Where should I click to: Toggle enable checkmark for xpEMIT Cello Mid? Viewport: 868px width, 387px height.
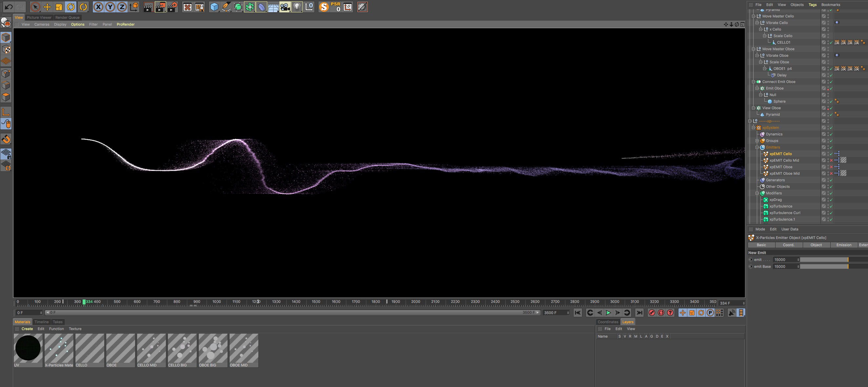point(831,161)
